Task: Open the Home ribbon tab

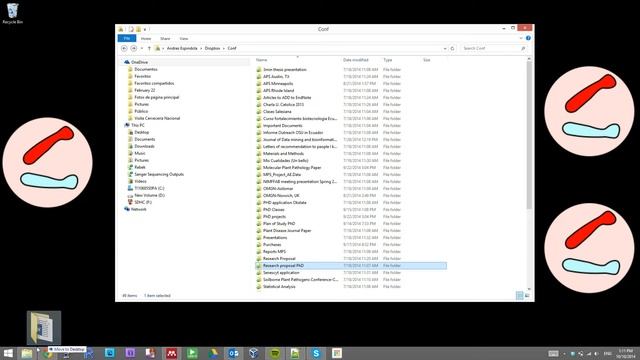Action: pos(146,38)
